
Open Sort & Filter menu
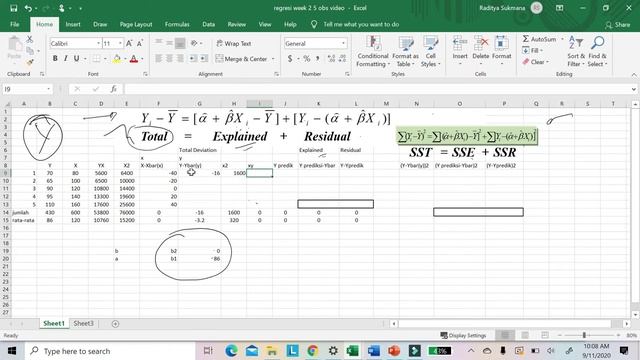576,52
